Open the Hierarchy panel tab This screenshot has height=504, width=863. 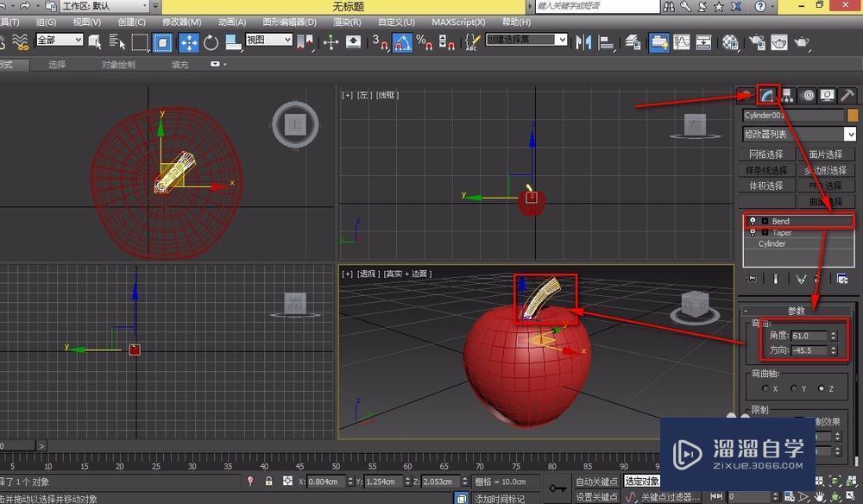[788, 95]
